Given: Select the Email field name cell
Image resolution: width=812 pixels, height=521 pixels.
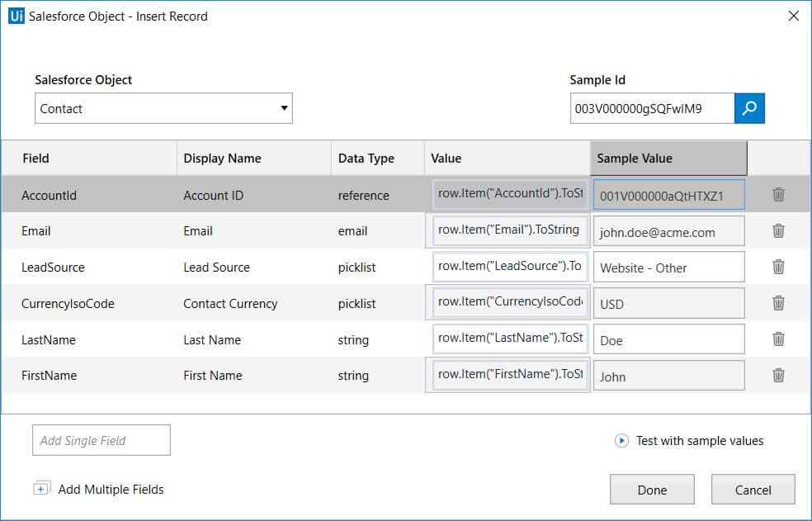Looking at the screenshot, I should point(35,231).
